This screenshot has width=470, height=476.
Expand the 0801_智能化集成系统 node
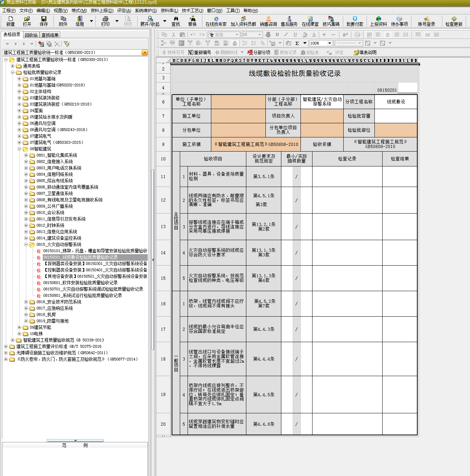(x=26, y=155)
